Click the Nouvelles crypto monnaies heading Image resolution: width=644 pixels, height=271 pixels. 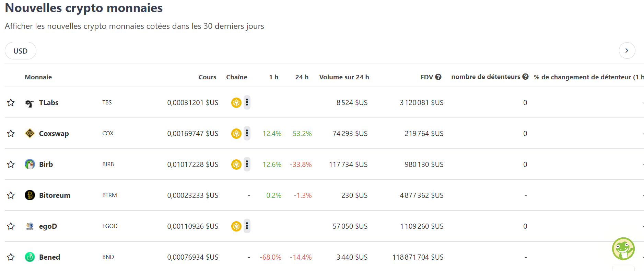click(x=84, y=8)
